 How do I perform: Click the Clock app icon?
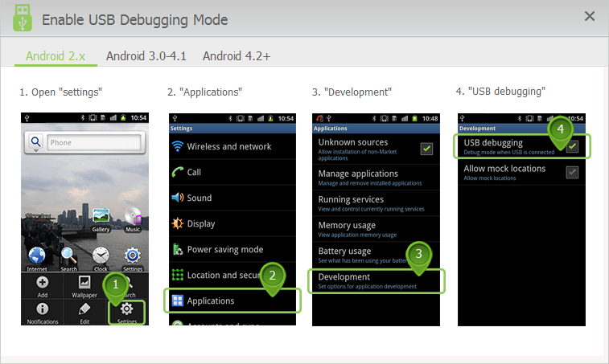101,256
